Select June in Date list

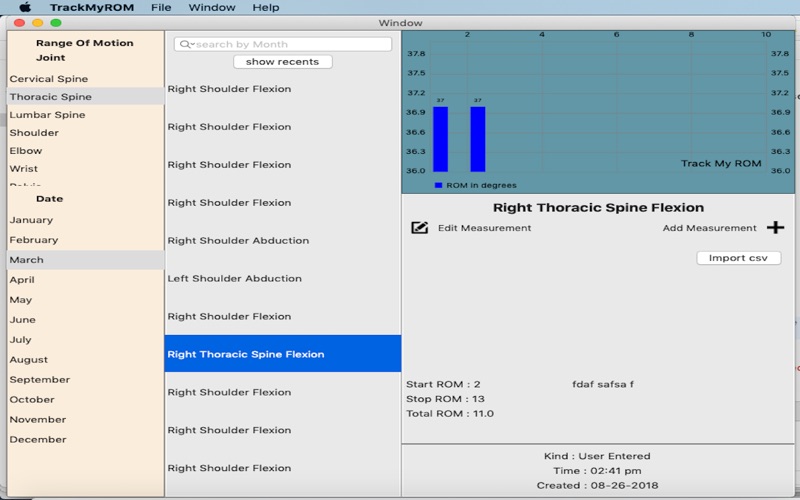click(x=85, y=319)
